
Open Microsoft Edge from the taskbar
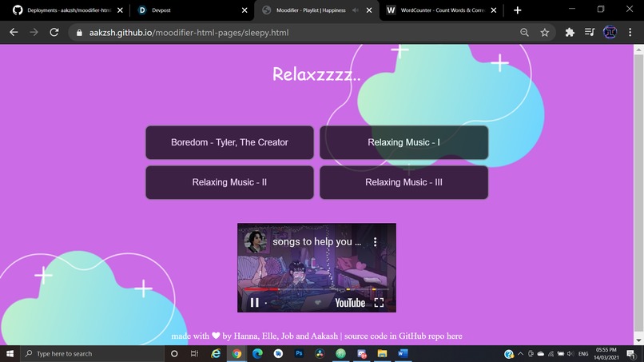257,353
